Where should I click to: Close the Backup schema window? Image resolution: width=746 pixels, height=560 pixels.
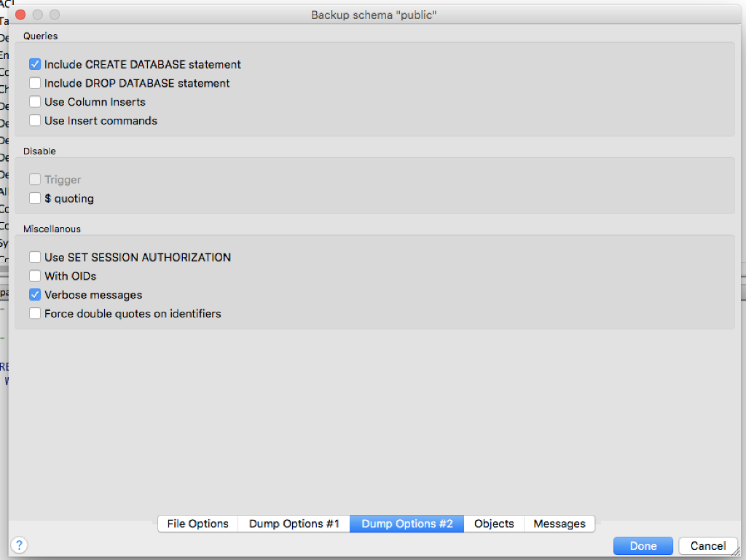coord(20,15)
